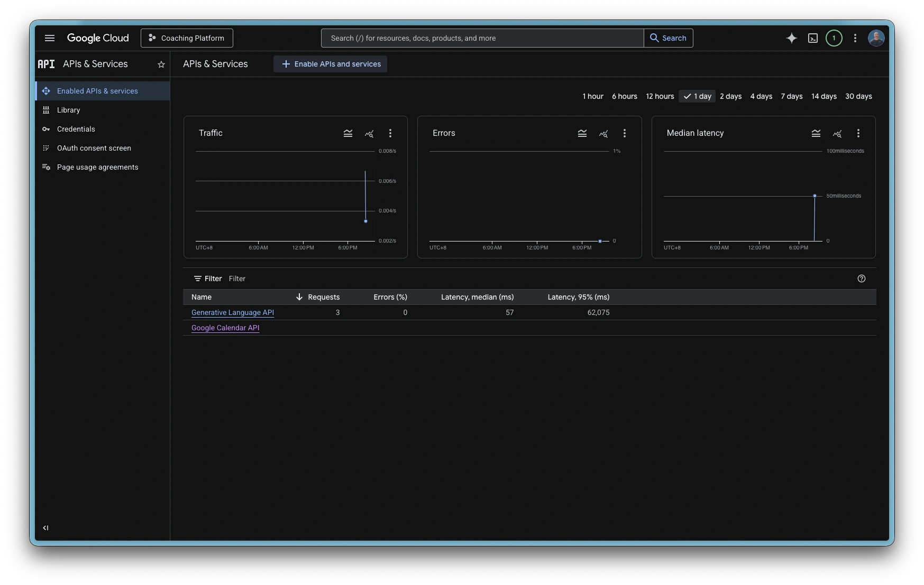The width and height of the screenshot is (924, 585).
Task: Open Traffic chart more options menu
Action: click(x=390, y=134)
